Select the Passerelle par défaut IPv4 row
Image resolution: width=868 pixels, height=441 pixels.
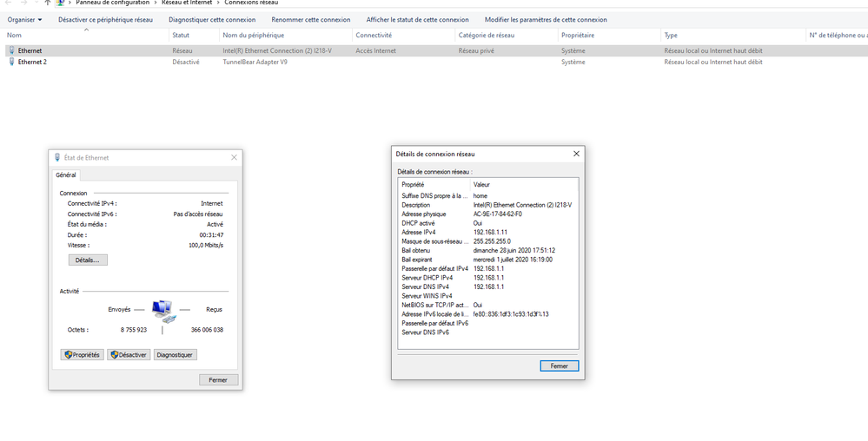(x=487, y=269)
